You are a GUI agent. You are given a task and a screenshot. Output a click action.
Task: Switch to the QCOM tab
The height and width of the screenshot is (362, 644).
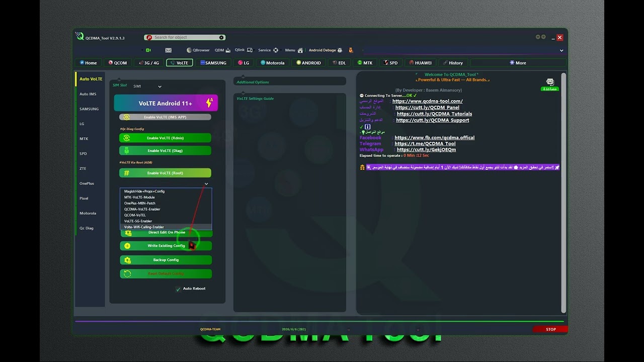click(118, 63)
